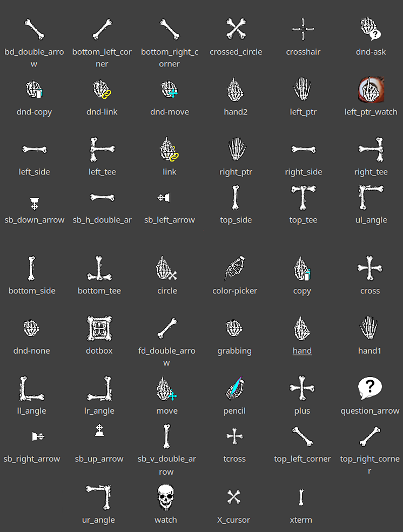Click the sb_down_arrow cursor icon
Viewport: 403px width, 532px height.
(34, 204)
